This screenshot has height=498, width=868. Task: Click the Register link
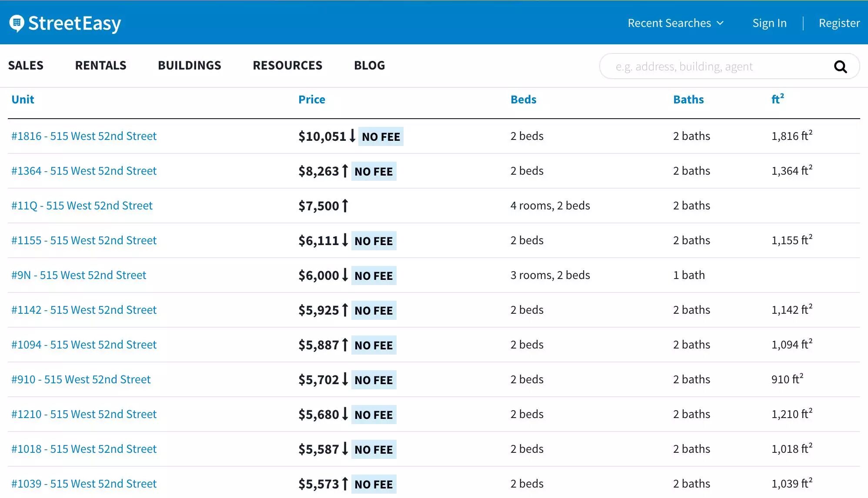coord(839,23)
